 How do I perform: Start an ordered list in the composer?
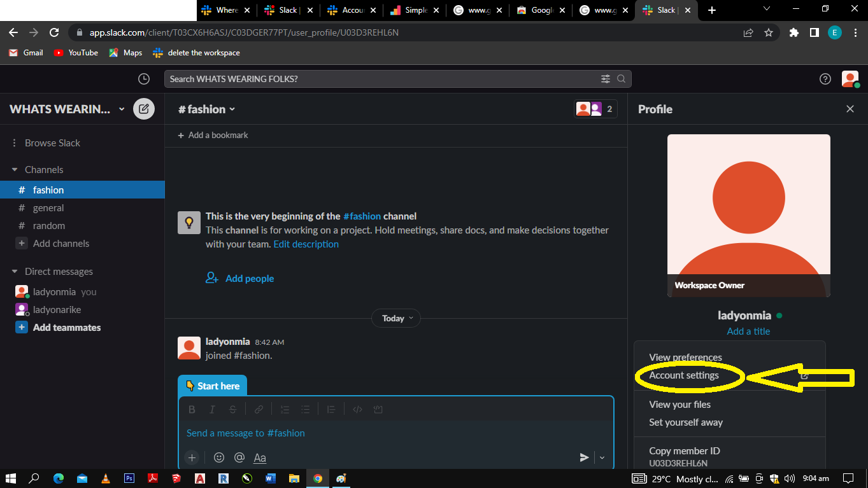[x=285, y=410]
